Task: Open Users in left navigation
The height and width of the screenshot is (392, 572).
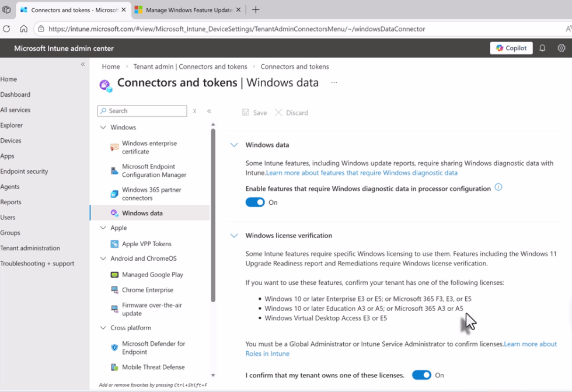Action: coord(8,218)
